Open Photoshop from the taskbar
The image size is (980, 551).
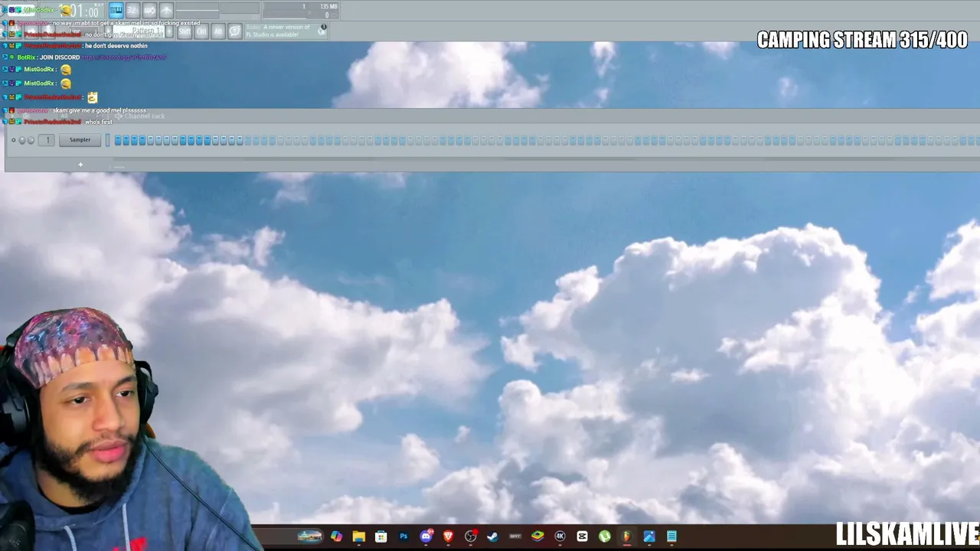tap(403, 536)
